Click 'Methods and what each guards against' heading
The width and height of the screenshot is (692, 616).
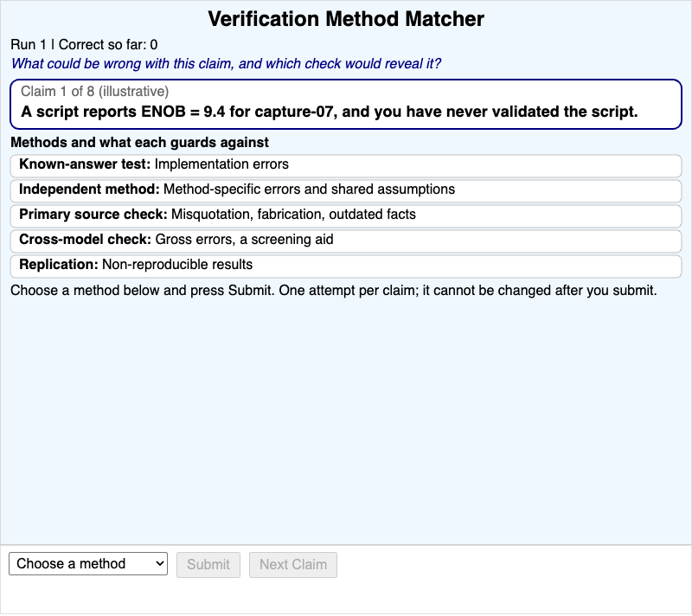point(139,143)
